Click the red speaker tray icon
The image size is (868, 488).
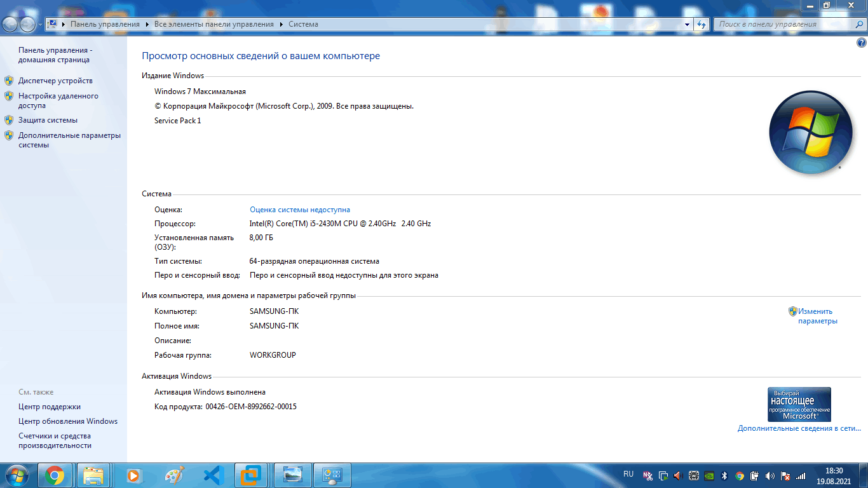[x=677, y=475]
